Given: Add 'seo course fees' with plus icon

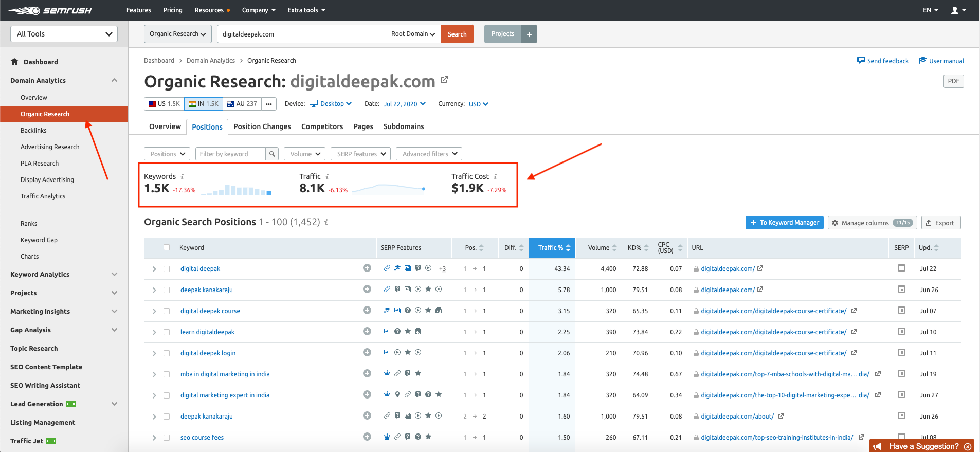Looking at the screenshot, I should point(367,437).
